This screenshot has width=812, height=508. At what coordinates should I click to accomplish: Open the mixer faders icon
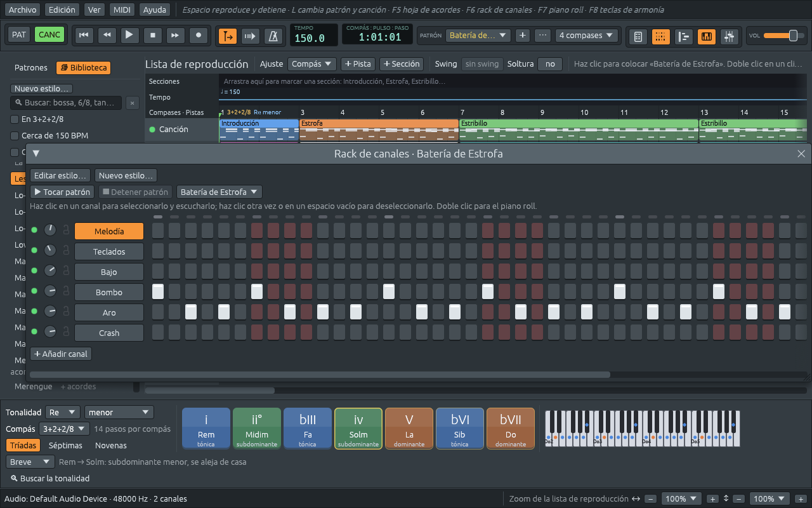click(x=729, y=36)
